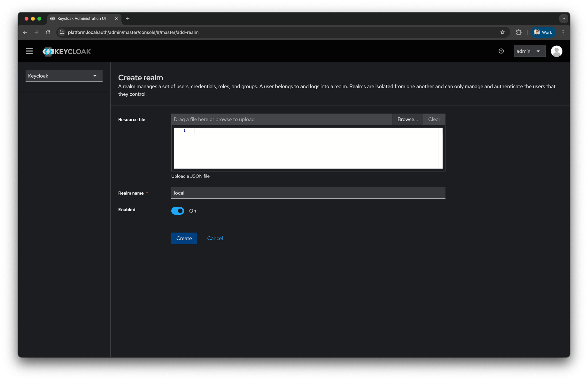This screenshot has height=381, width=588.
Task: Go back to the previous page
Action: coord(25,32)
